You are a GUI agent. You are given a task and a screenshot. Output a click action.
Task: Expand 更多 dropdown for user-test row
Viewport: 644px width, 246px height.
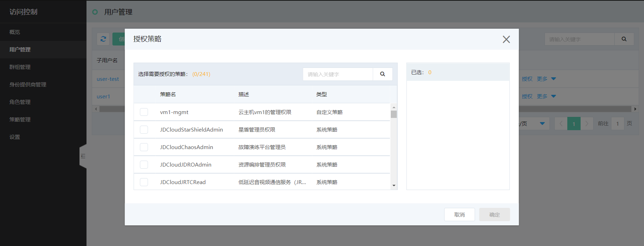[x=546, y=79]
